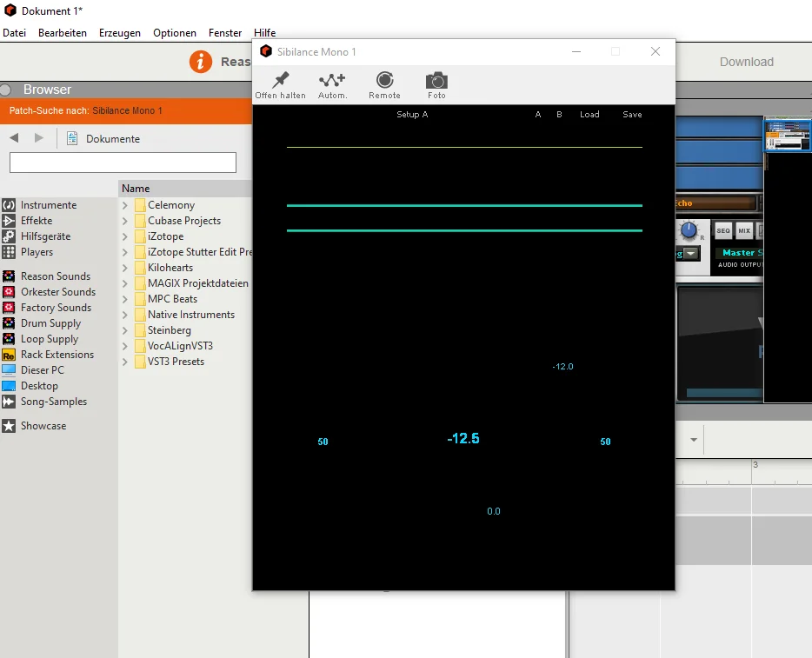Image resolution: width=812 pixels, height=658 pixels.
Task: Click the SEQ button in rack
Action: 723,231
